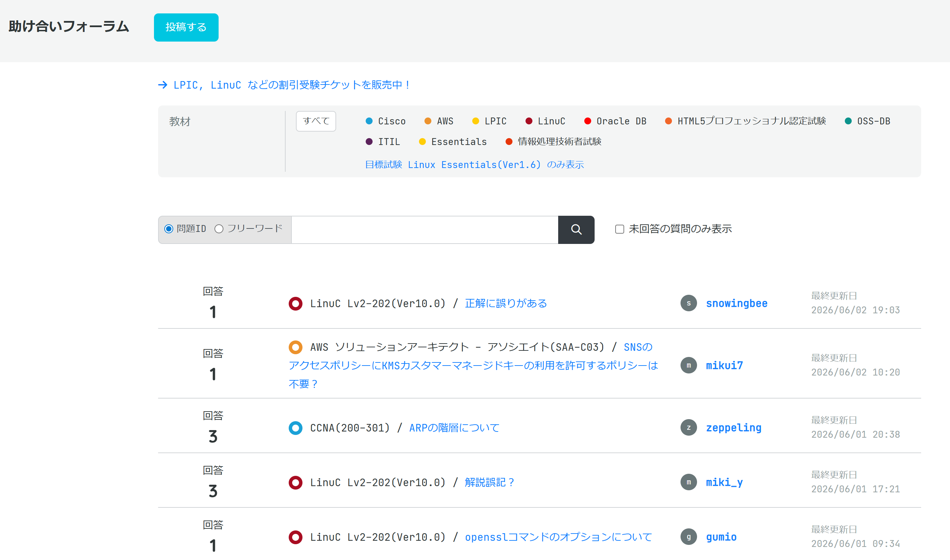Open the thread 正解に誤りがある
The height and width of the screenshot is (560, 950).
(506, 303)
